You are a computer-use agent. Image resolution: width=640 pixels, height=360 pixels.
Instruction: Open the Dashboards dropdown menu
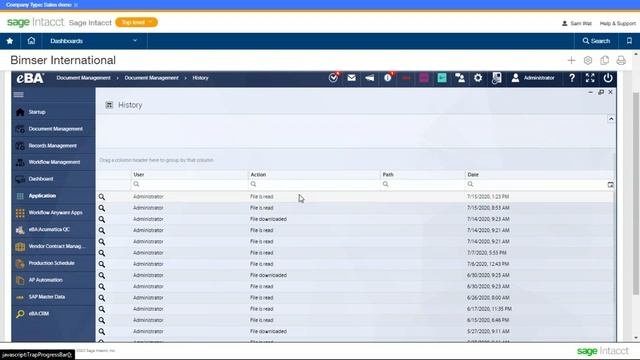[94, 41]
